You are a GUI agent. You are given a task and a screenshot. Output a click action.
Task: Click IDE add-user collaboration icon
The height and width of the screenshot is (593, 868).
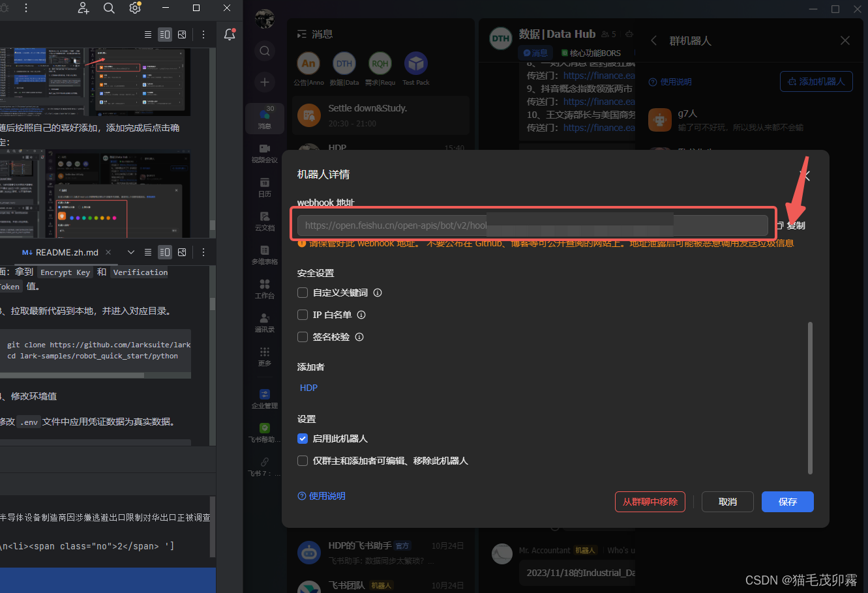[x=83, y=8]
